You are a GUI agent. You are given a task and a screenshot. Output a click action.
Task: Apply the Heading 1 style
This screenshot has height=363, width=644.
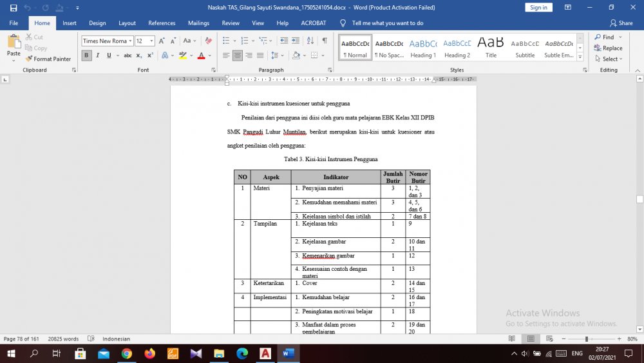tap(423, 48)
